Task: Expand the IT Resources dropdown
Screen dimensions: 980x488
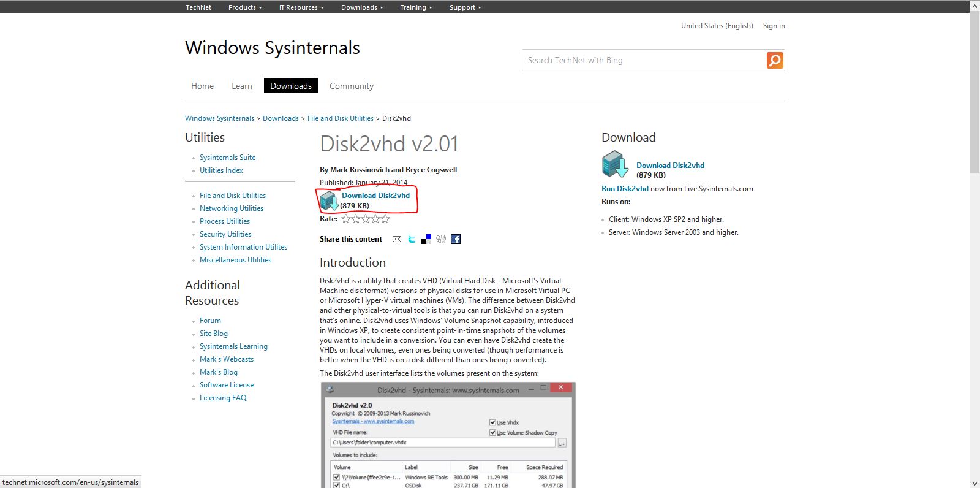Action: click(x=301, y=7)
